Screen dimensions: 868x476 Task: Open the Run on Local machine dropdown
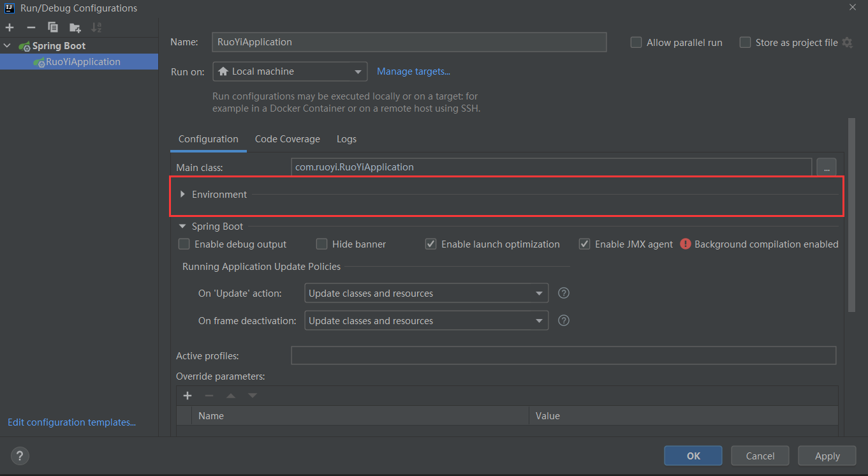(x=290, y=71)
